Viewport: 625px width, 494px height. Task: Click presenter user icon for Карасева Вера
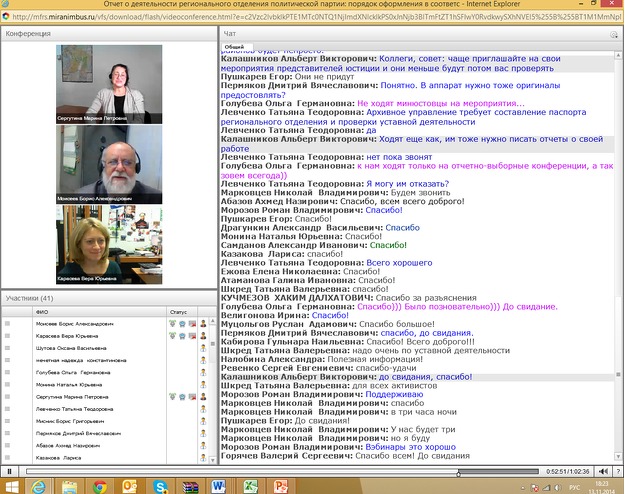point(203,336)
